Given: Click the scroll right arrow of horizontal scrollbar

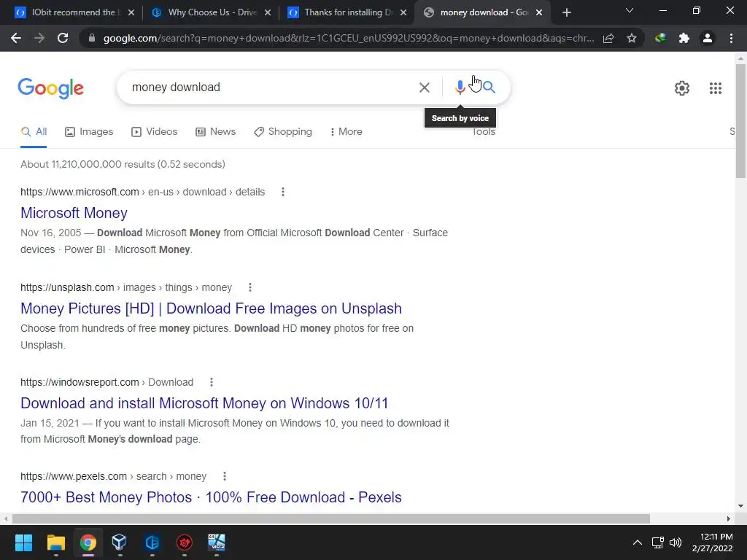Looking at the screenshot, I should tap(729, 518).
